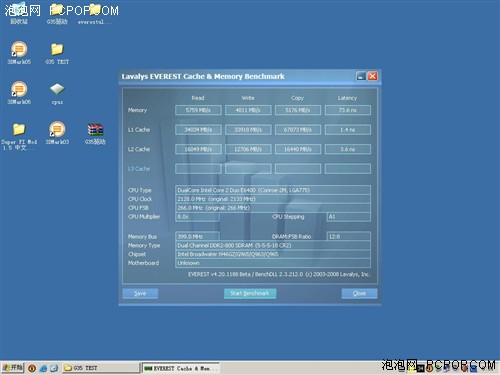Click Memory Read value 5799 MB/s
This screenshot has height=375, width=500.
(198, 110)
